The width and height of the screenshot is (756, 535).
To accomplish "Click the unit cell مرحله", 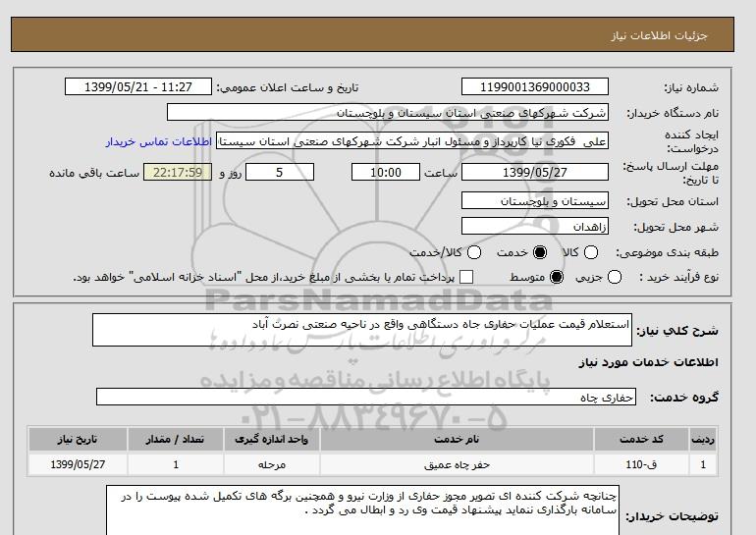I will (x=271, y=465).
